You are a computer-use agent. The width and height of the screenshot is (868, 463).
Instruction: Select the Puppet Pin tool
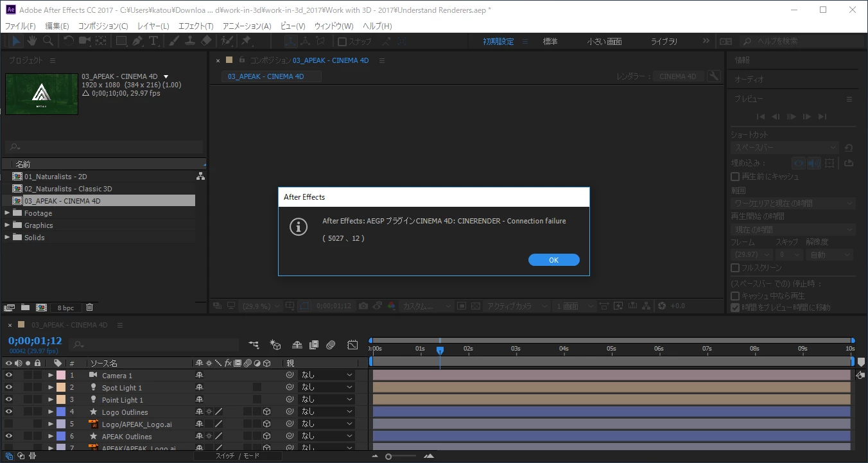click(x=246, y=41)
